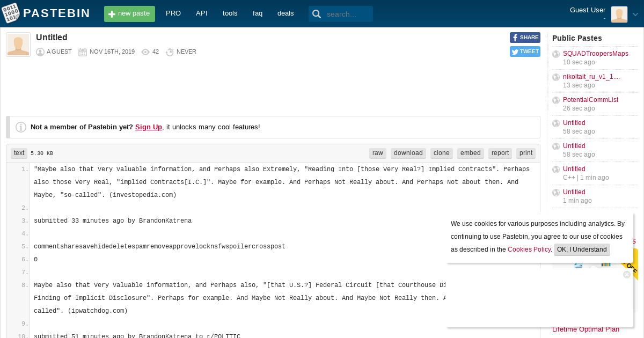This screenshot has height=338, width=644.
Task: Click the info icon in the signup notice
Action: tap(21, 127)
